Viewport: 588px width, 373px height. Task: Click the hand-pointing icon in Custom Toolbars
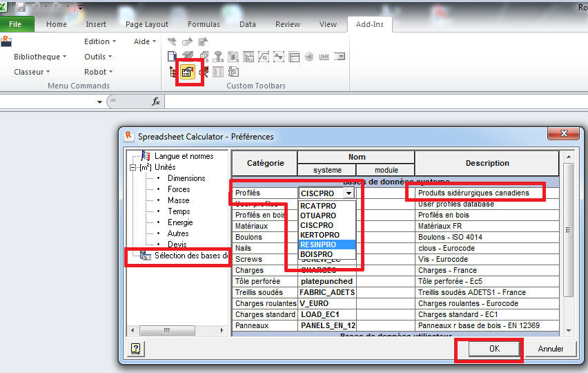(x=187, y=41)
